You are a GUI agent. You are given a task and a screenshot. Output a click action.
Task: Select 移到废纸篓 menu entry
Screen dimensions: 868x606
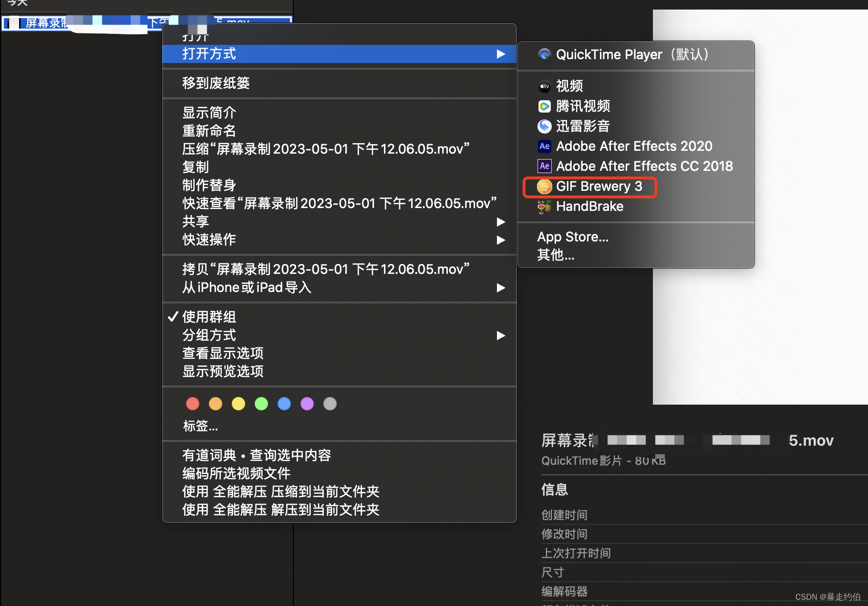click(x=340, y=83)
